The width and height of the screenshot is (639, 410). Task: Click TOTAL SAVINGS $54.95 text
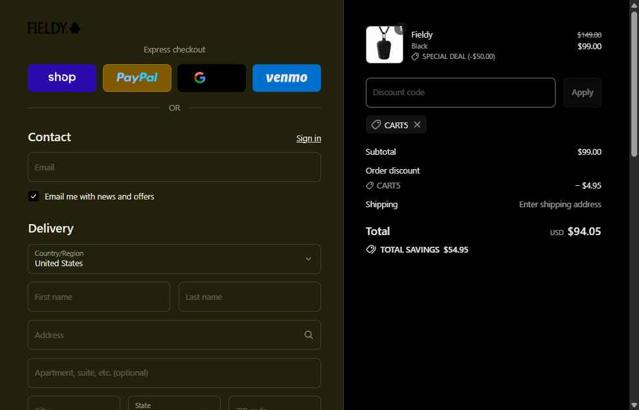[424, 250]
